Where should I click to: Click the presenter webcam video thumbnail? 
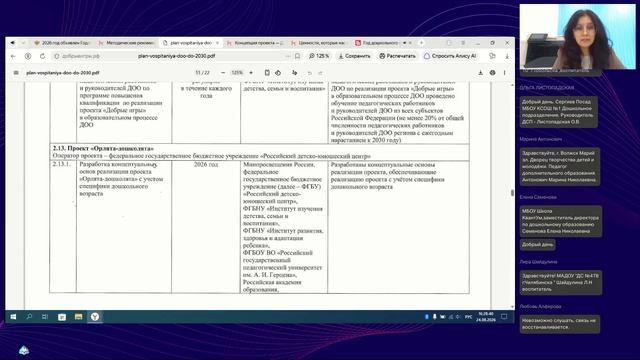577,36
